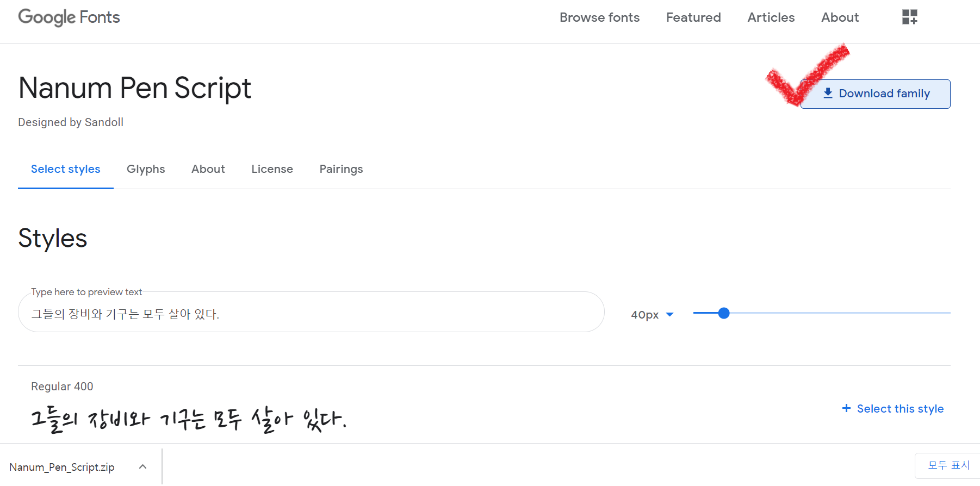Open Browse fonts in top navigation

599,17
